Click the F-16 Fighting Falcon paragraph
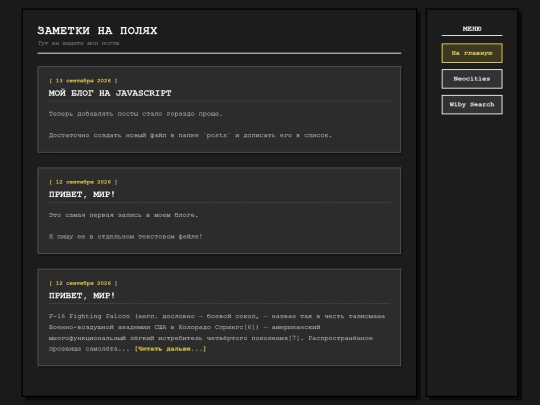This screenshot has width=540, height=405. (x=217, y=332)
